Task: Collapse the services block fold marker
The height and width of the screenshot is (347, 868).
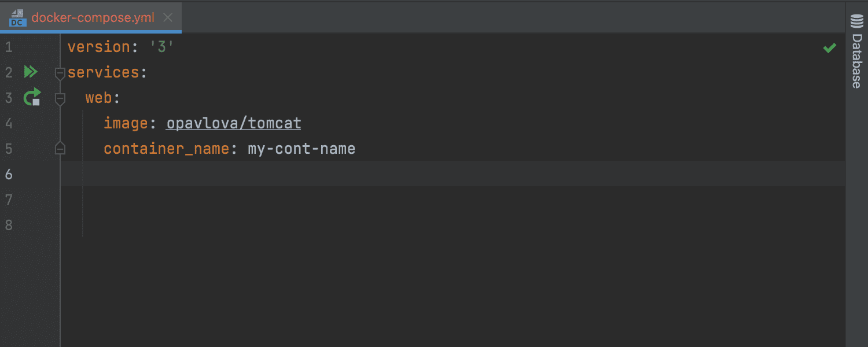Action: point(60,73)
